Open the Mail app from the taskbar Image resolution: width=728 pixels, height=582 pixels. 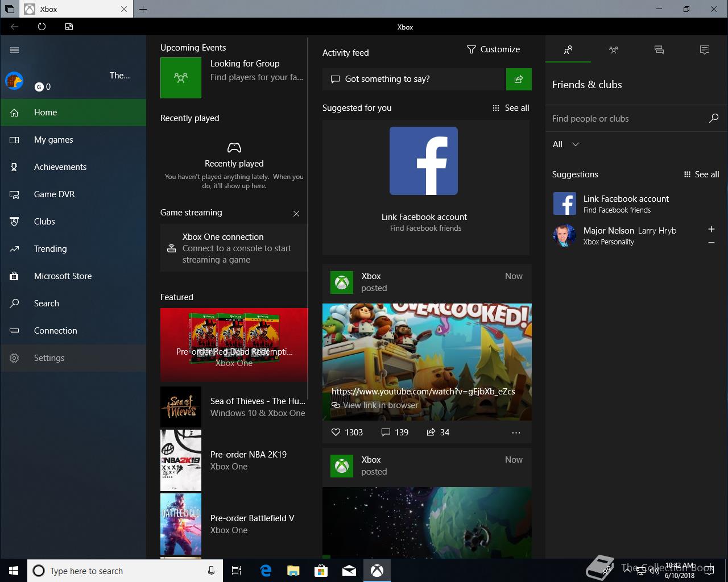pyautogui.click(x=349, y=571)
